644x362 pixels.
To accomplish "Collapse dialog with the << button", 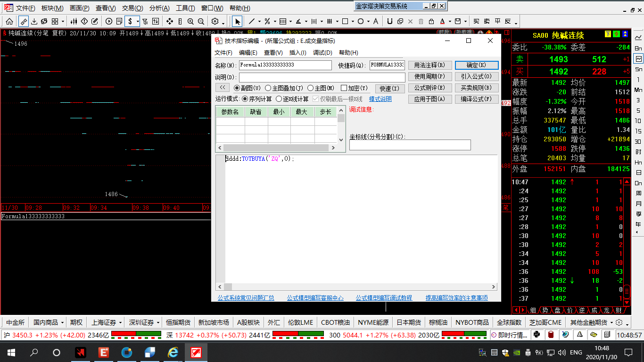I will pos(222,88).
